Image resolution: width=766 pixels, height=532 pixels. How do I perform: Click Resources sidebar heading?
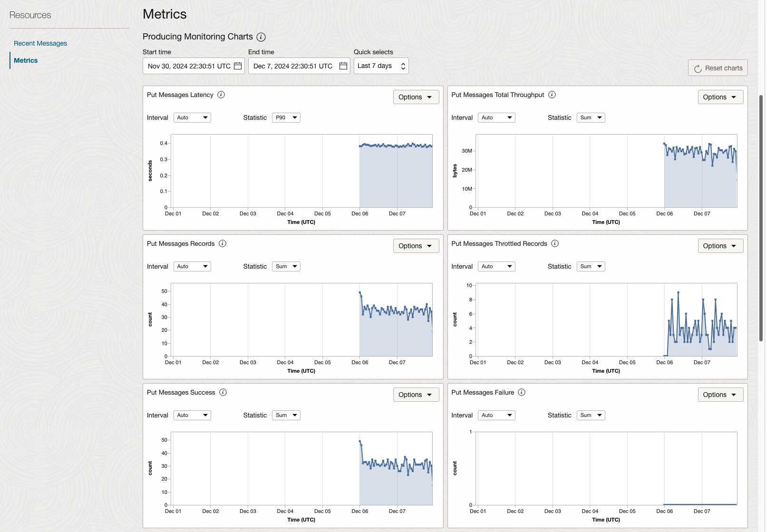(x=30, y=15)
